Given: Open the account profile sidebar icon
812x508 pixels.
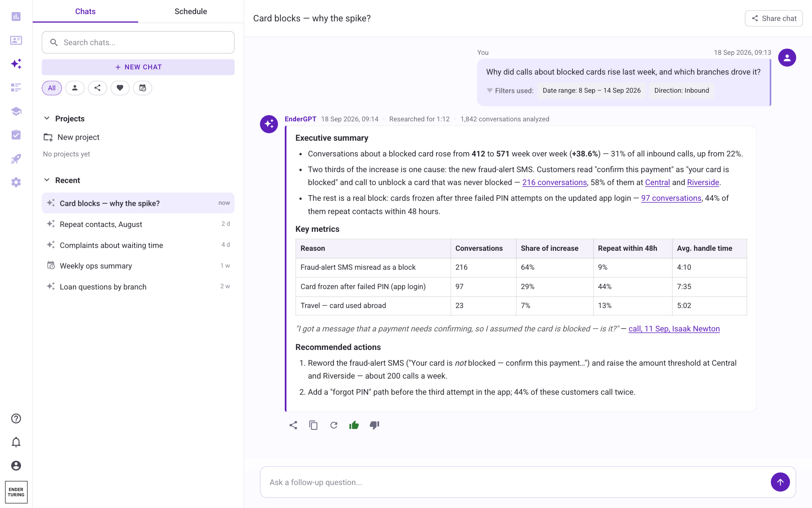Looking at the screenshot, I should coord(16,466).
